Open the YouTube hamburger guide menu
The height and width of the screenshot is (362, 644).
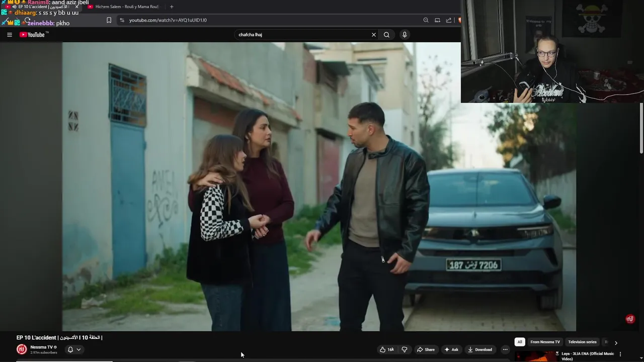(x=9, y=35)
